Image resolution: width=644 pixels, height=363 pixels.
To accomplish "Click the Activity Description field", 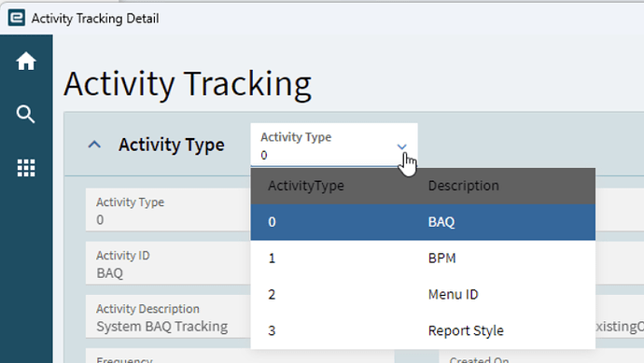I will click(x=168, y=316).
